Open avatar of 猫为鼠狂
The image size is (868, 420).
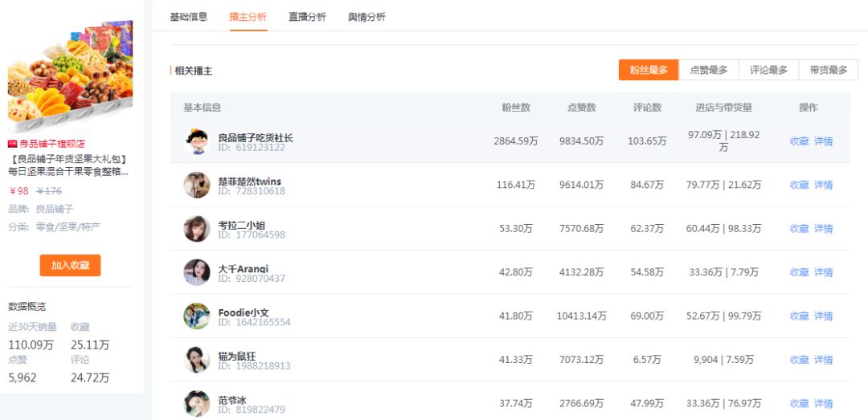coord(197,361)
